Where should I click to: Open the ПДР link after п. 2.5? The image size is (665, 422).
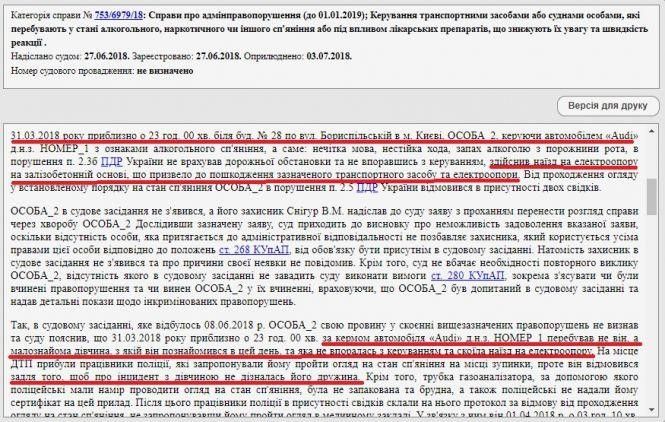pos(367,187)
